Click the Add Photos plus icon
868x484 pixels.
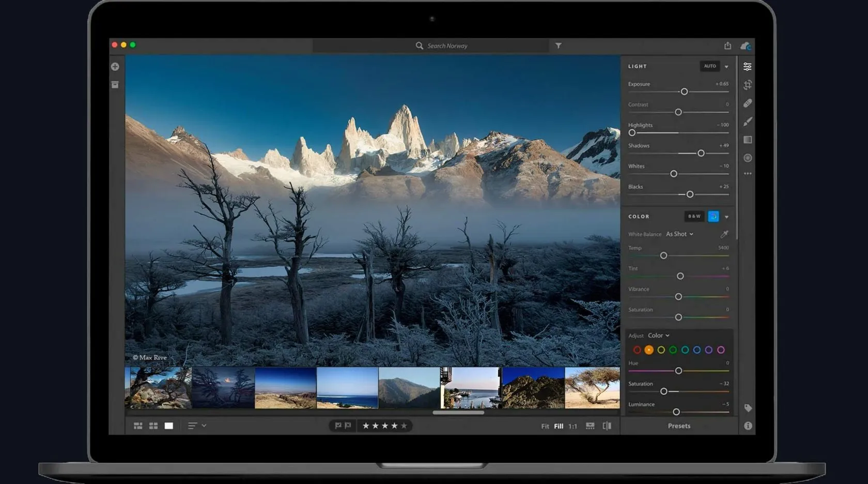pos(115,67)
